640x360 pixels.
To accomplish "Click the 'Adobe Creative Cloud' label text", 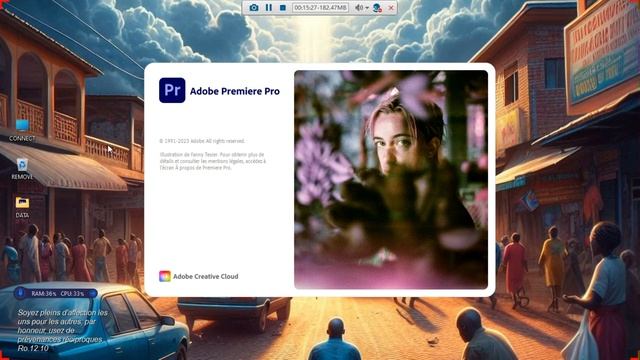I will pyautogui.click(x=206, y=276).
